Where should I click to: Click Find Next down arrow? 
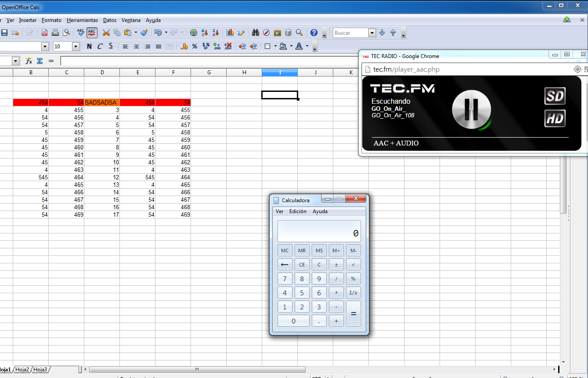click(382, 33)
